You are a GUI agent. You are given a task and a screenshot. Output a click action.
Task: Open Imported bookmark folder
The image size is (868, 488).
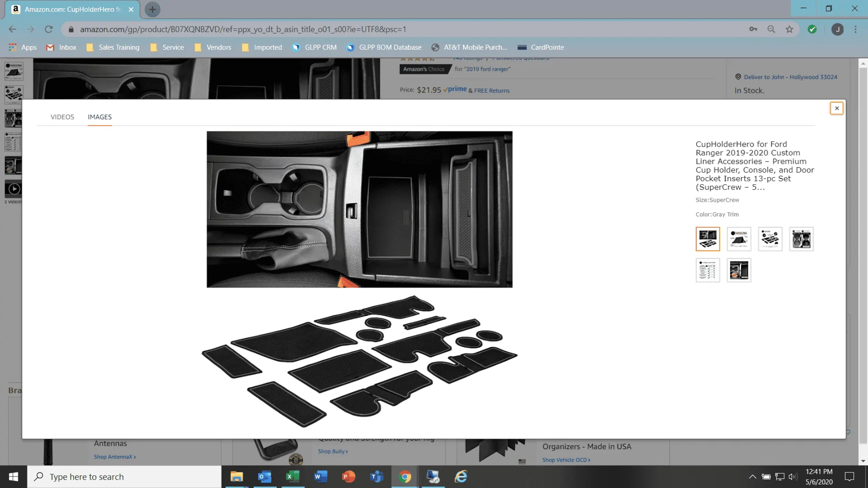(x=262, y=47)
